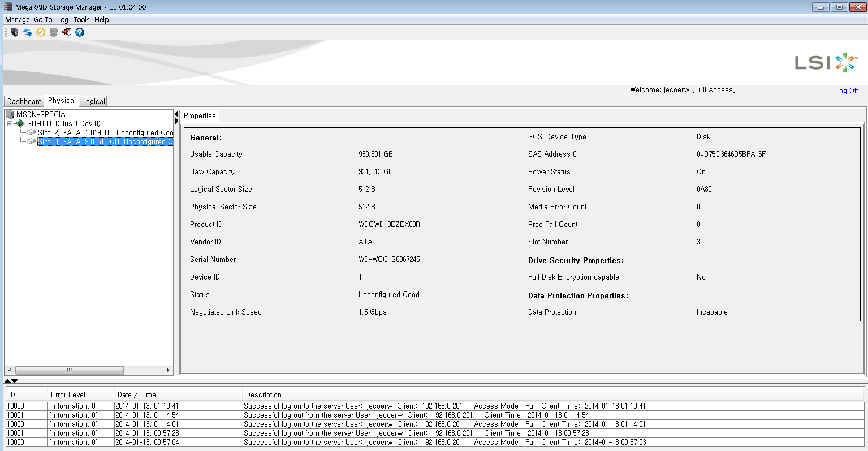Open the Log menu
868x451 pixels.
tap(63, 19)
